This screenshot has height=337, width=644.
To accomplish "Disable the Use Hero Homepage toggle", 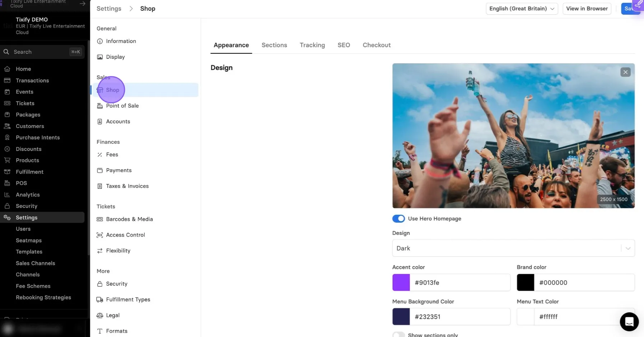I will coord(398,219).
